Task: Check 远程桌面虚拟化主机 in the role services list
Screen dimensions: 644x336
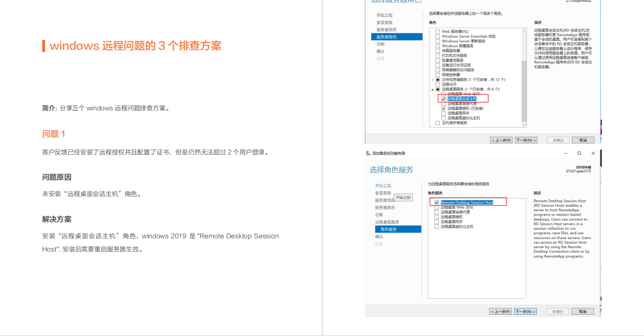Action: pos(437,227)
